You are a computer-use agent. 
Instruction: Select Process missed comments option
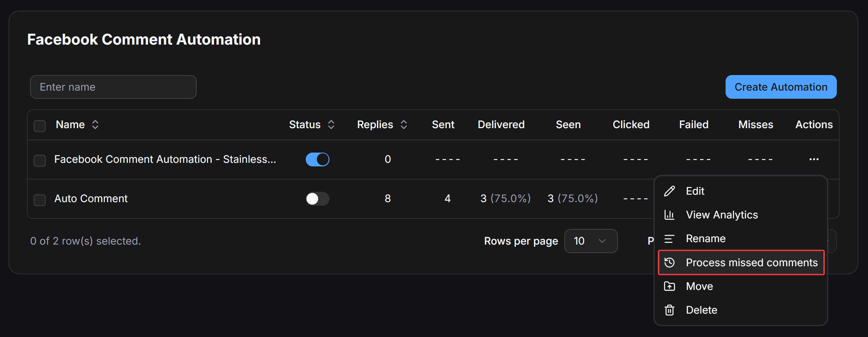point(741,262)
